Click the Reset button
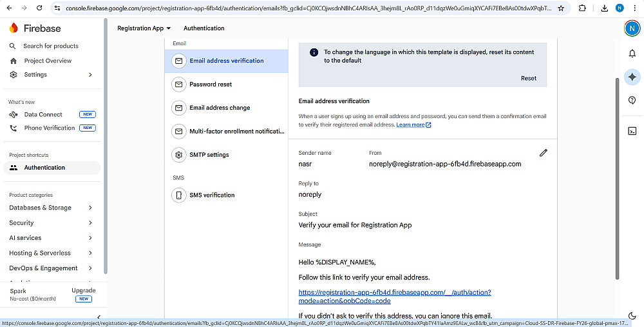The width and height of the screenshot is (644, 327). [x=529, y=78]
